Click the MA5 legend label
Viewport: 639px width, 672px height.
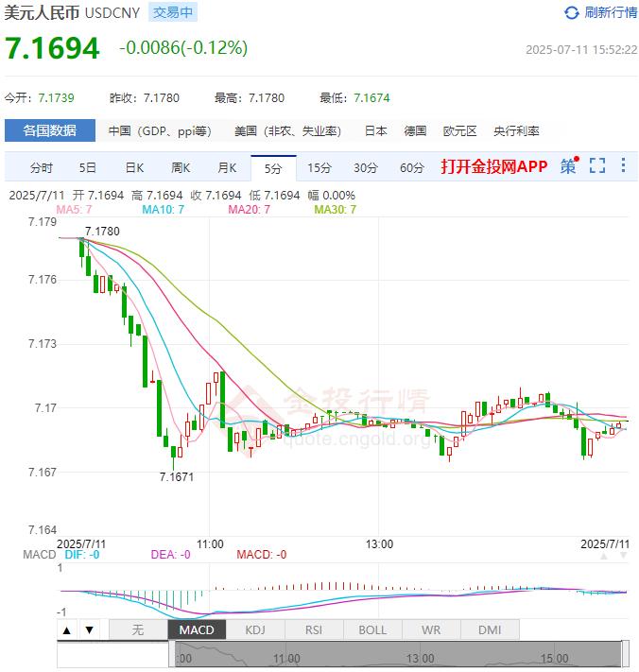[x=74, y=210]
